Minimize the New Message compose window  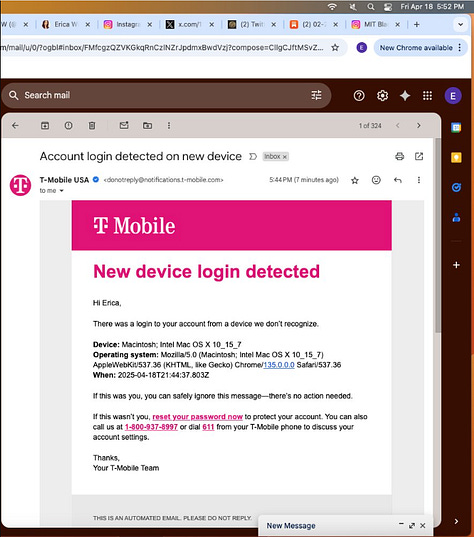[x=401, y=524]
